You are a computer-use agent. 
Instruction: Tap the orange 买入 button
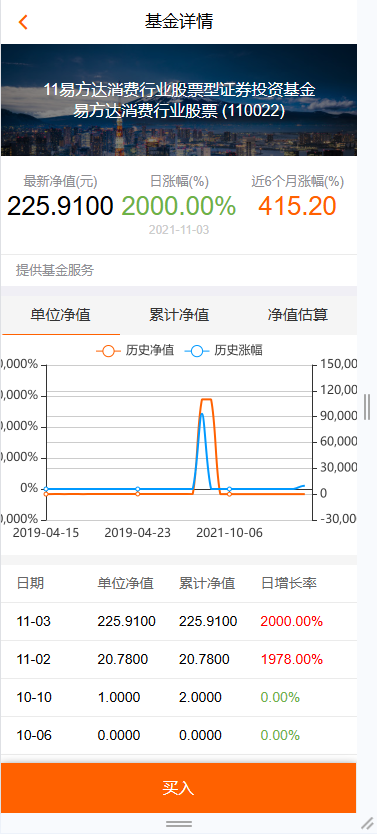coord(179,788)
